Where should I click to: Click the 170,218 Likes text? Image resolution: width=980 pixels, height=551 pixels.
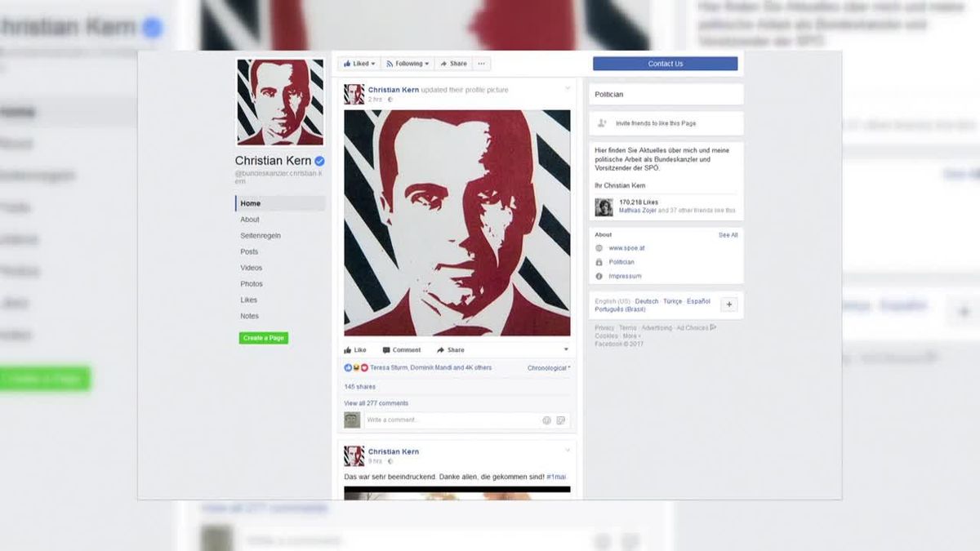click(x=639, y=202)
